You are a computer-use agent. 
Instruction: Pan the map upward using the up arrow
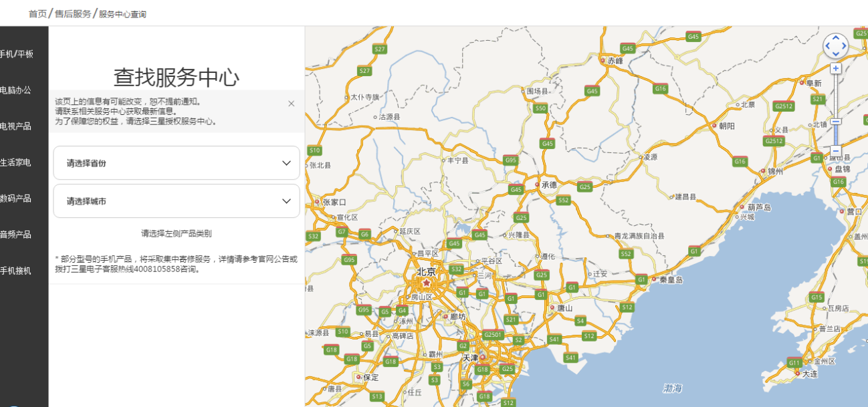835,37
